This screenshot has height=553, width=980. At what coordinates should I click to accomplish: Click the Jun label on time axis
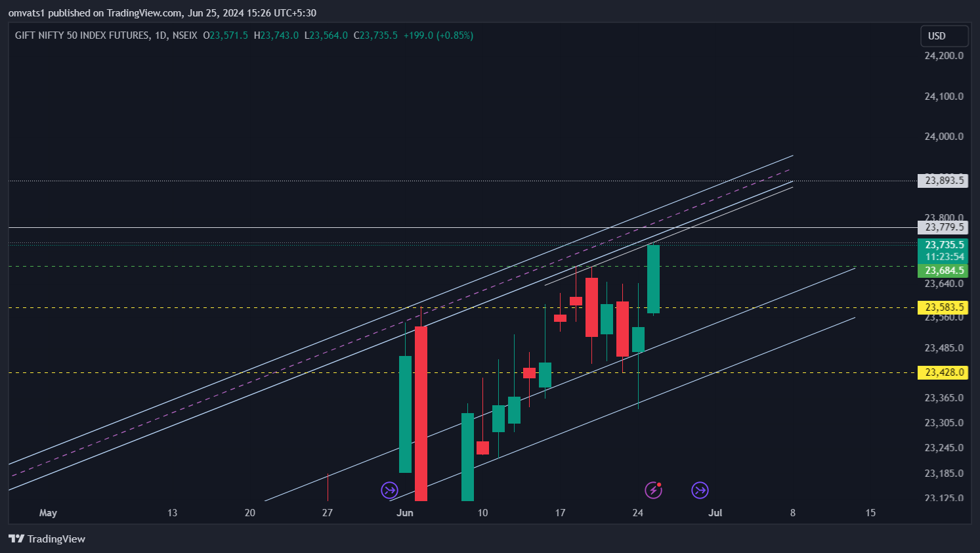coord(405,513)
